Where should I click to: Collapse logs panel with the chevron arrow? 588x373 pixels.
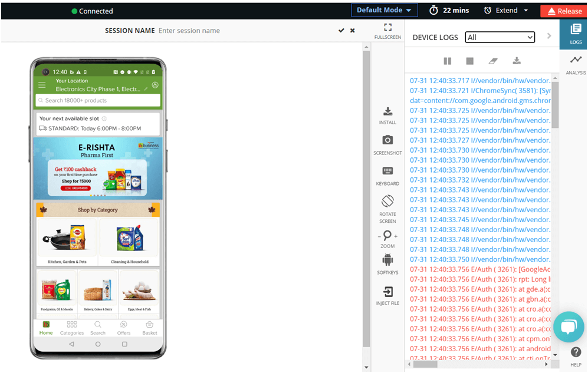click(549, 36)
